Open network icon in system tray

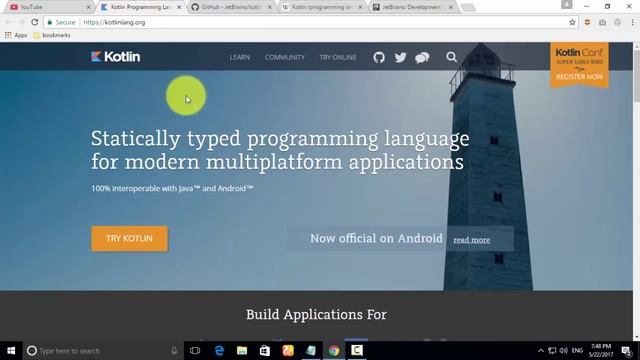(x=552, y=351)
